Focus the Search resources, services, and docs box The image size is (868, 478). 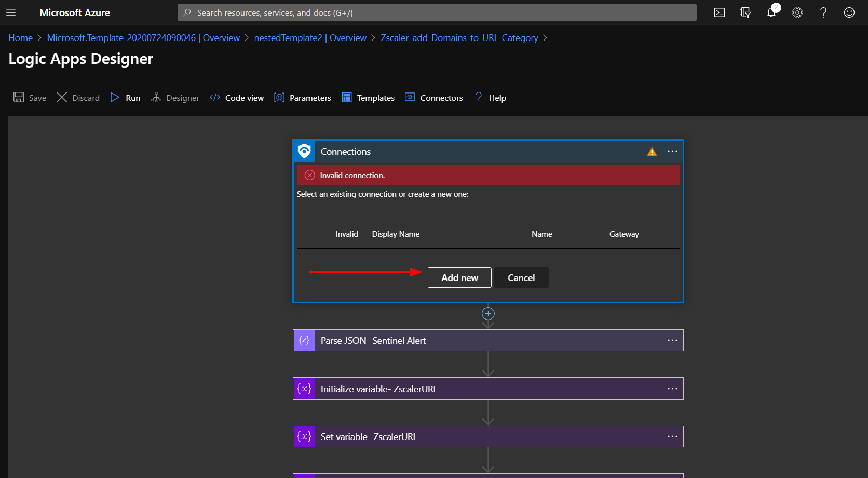point(437,12)
